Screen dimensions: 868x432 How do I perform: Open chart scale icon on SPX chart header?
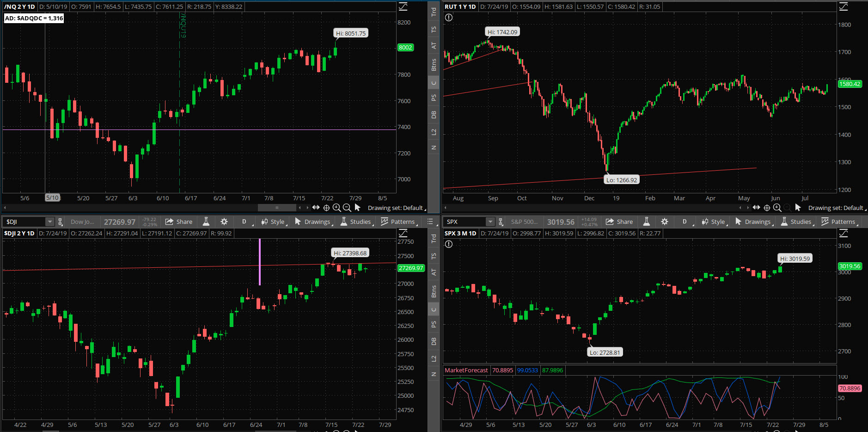(x=844, y=233)
